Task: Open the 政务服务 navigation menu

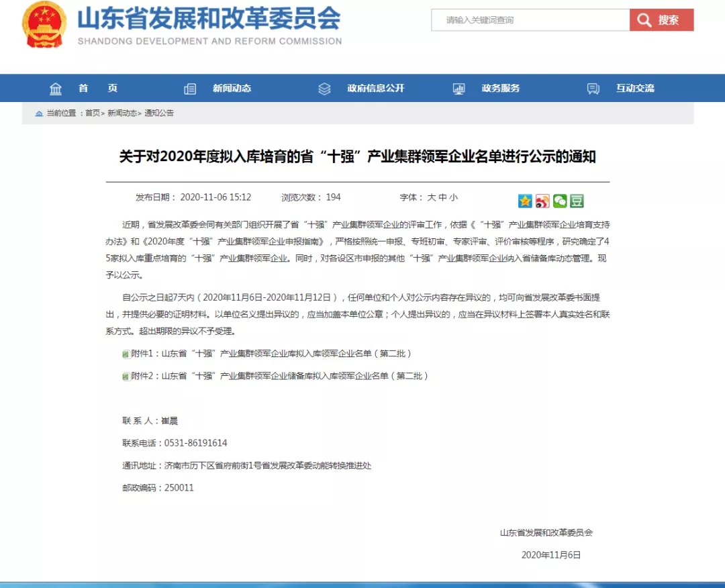Action: 500,89
